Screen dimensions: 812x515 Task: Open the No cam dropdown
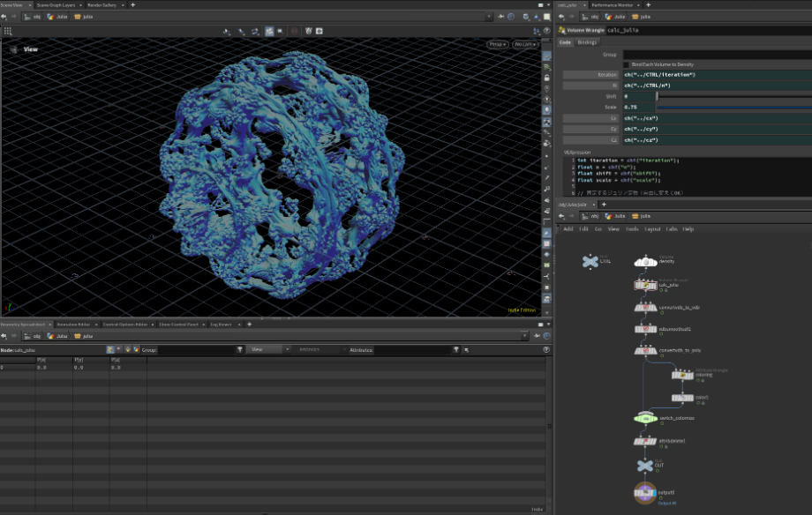525,44
